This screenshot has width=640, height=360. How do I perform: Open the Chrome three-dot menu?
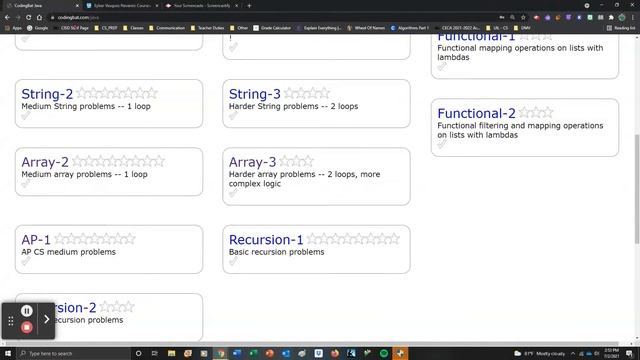click(x=633, y=18)
